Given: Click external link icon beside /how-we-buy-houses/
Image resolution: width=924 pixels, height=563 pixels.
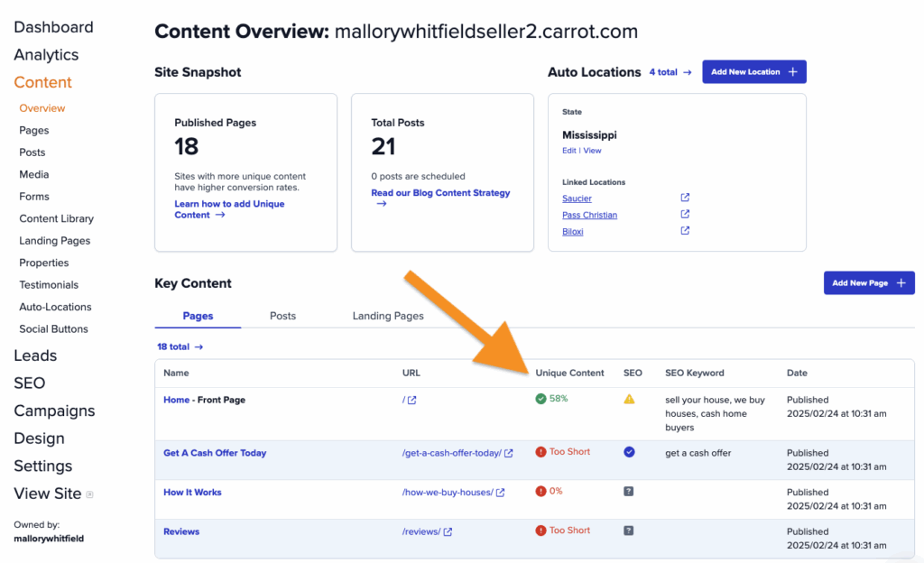Looking at the screenshot, I should click(500, 493).
